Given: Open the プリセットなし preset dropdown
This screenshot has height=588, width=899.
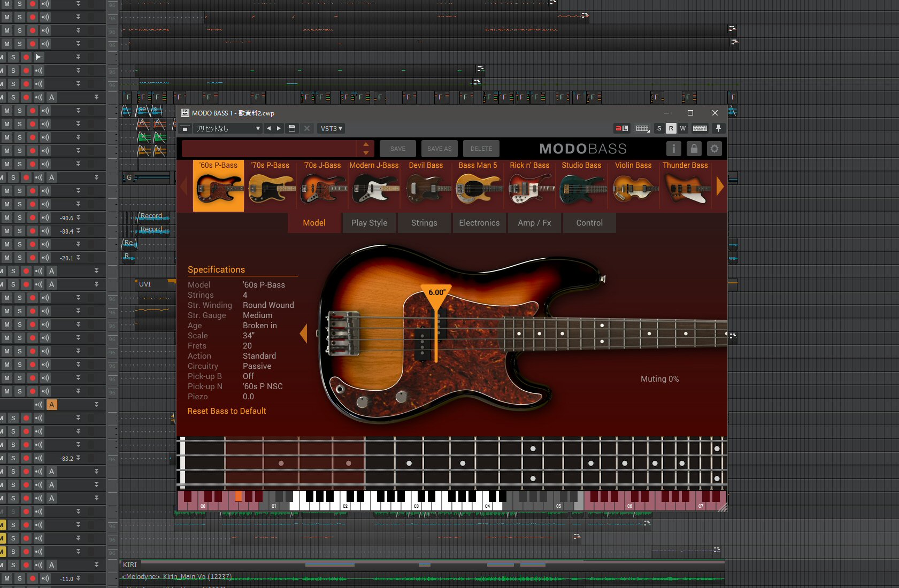Looking at the screenshot, I should pos(227,128).
